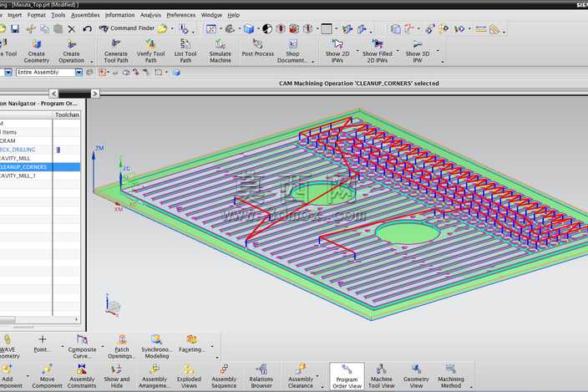Open Command Finder
This screenshot has height=392, width=588.
pos(127,28)
